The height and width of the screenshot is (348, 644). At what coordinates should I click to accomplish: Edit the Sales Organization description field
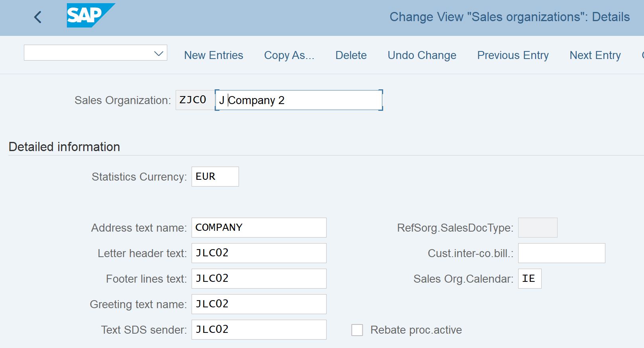click(299, 100)
